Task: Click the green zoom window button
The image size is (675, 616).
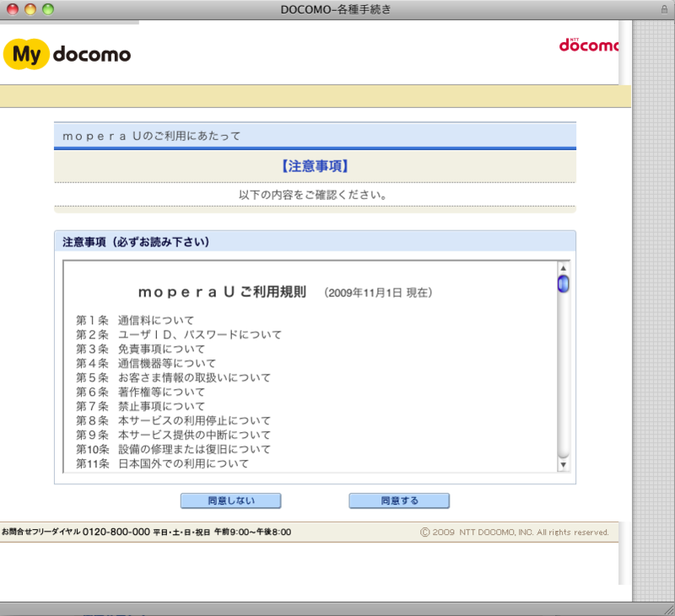Action: 48,9
